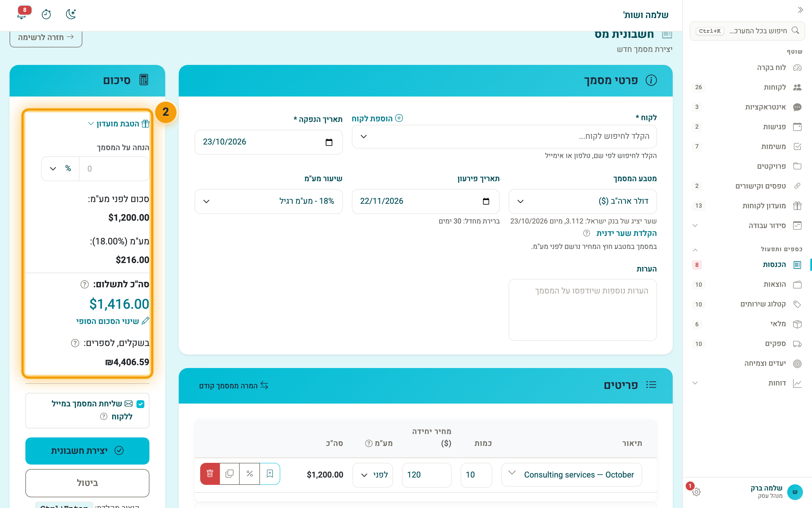Open מטבע המסמך currency dropdown

tap(582, 201)
